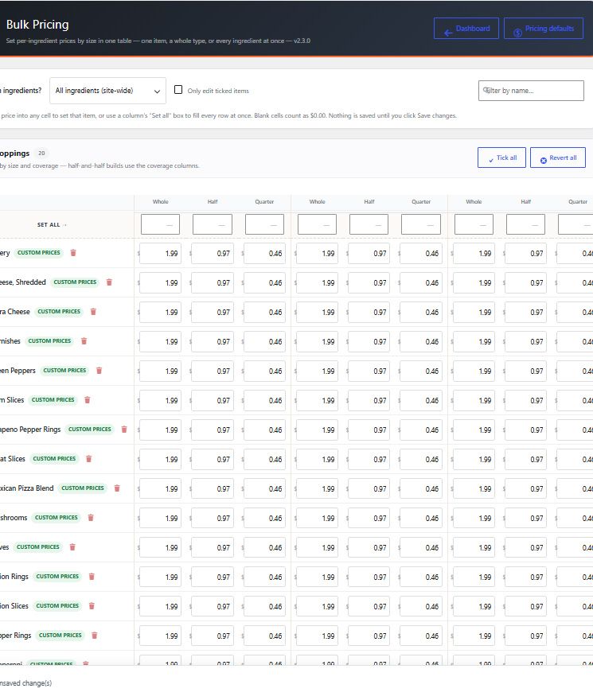Open the All ingredients (site-wide) dropdown
The width and height of the screenshot is (593, 700).
[x=107, y=91]
